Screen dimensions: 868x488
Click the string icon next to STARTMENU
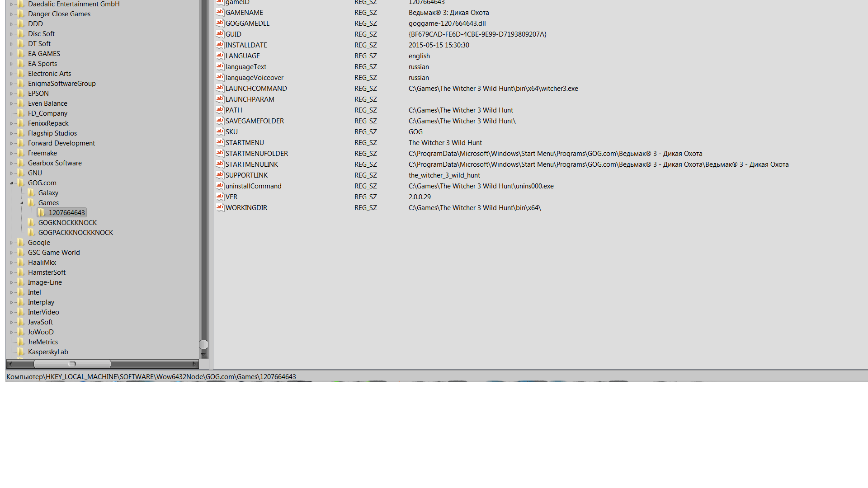(220, 142)
